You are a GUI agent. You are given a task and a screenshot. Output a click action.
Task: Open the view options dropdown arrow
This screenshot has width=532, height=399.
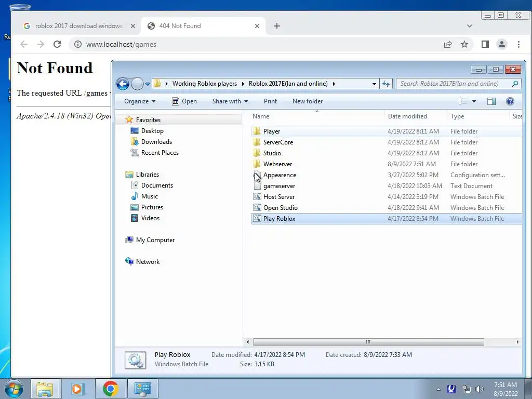[474, 101]
